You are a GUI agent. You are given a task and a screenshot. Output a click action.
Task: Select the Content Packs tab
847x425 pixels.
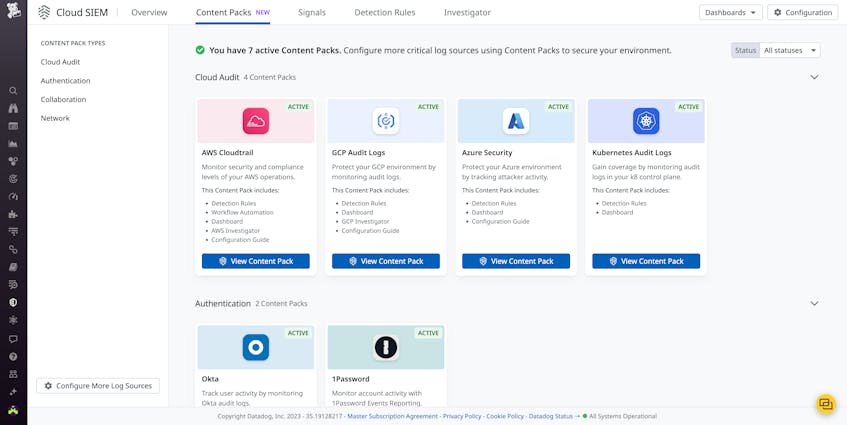(x=233, y=12)
